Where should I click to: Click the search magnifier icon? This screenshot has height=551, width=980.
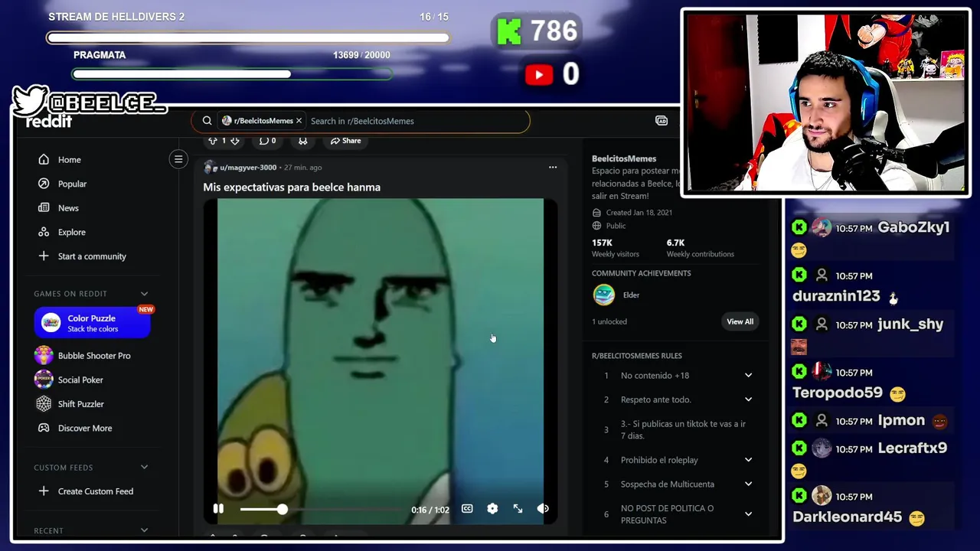coord(207,121)
